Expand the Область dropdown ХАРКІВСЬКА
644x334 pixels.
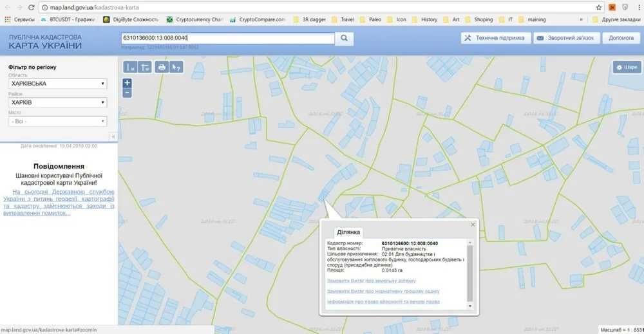coord(57,84)
